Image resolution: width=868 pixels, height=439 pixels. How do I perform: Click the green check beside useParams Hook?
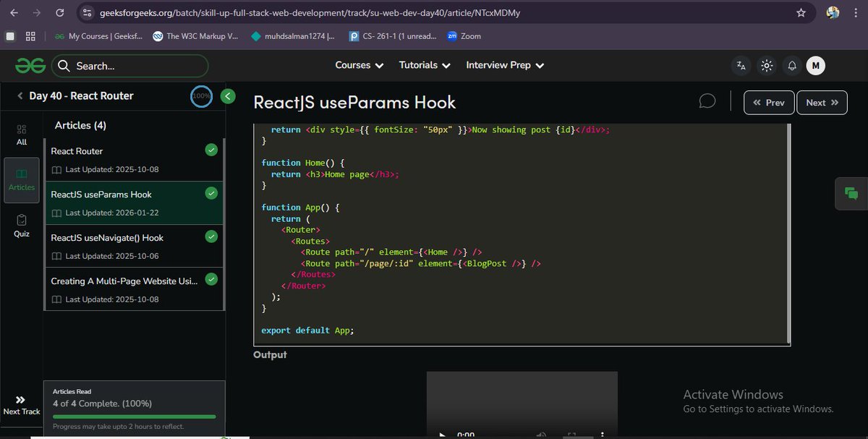(x=211, y=193)
